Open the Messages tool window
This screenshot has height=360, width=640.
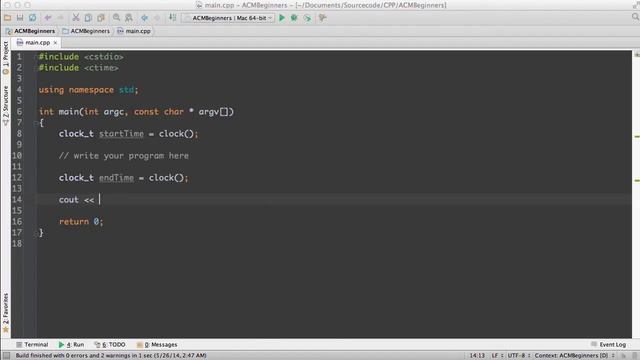pos(157,344)
